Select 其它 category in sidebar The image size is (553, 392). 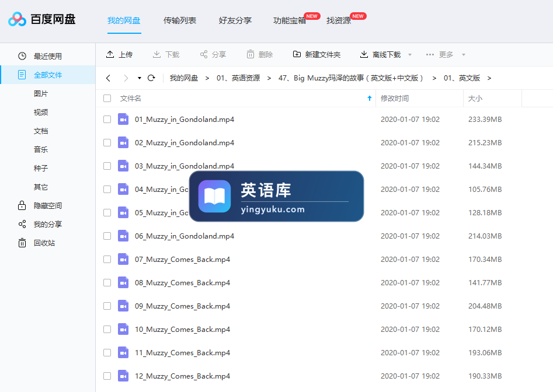pyautogui.click(x=40, y=187)
